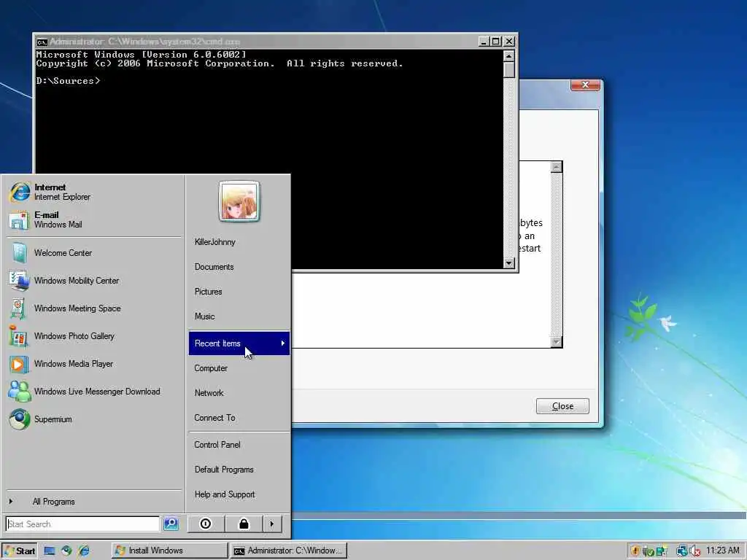Focus the Start Search box

(83, 524)
